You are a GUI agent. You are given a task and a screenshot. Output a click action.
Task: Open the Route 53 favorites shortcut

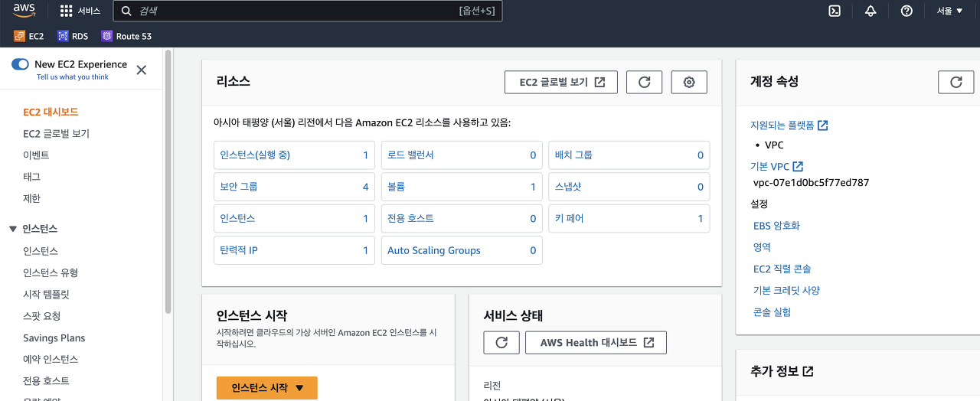click(126, 36)
